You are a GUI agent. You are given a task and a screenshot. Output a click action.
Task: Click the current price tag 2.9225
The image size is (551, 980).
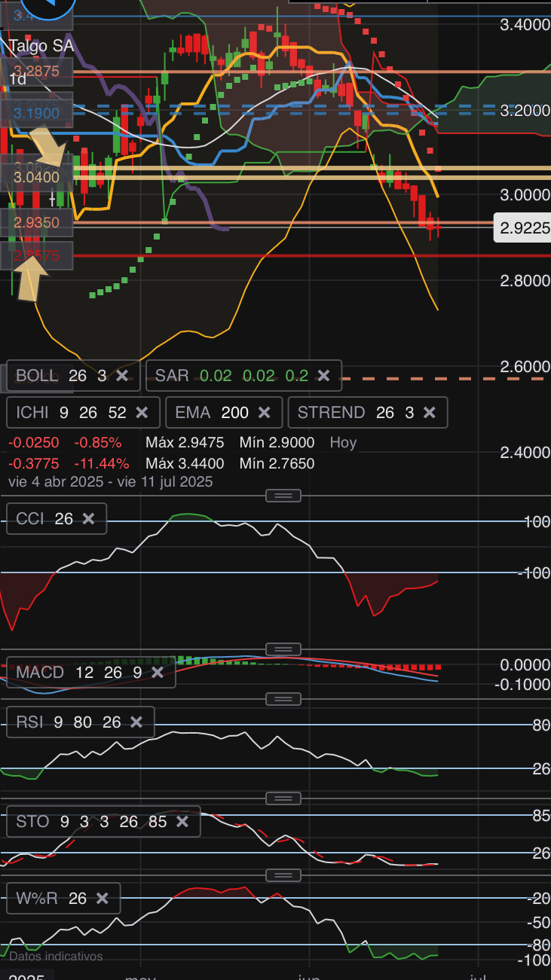pos(522,227)
